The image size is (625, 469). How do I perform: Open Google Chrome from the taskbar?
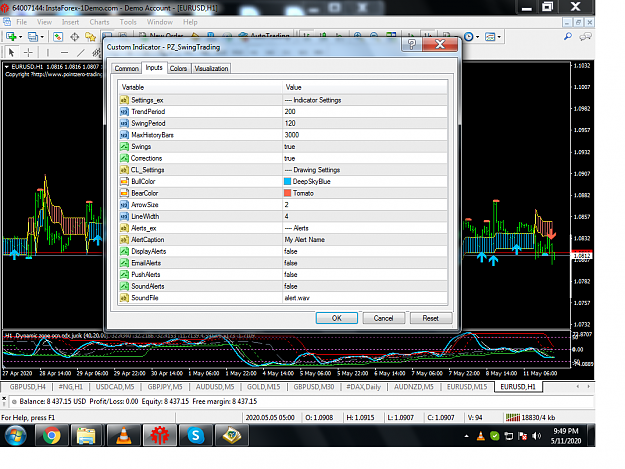52,435
